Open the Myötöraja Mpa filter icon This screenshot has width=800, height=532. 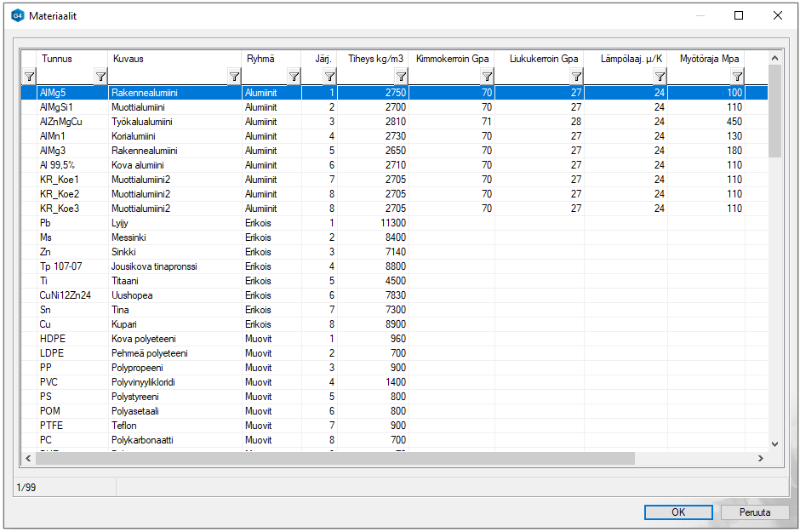[x=737, y=77]
